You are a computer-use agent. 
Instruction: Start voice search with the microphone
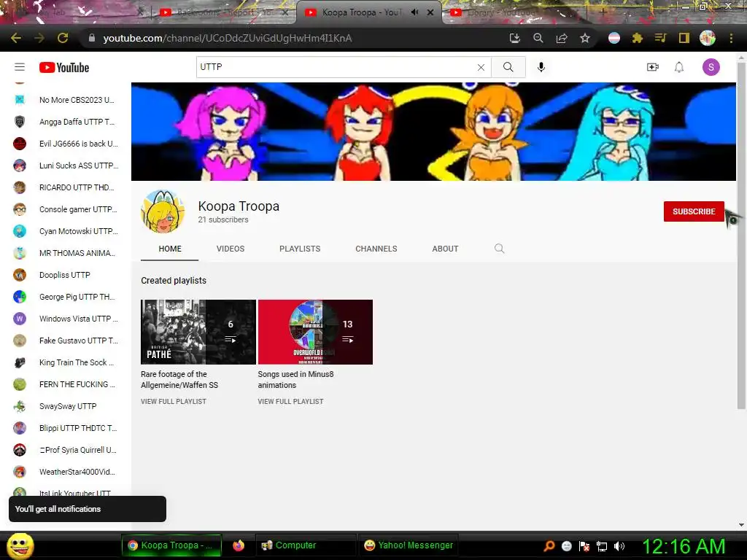(541, 67)
